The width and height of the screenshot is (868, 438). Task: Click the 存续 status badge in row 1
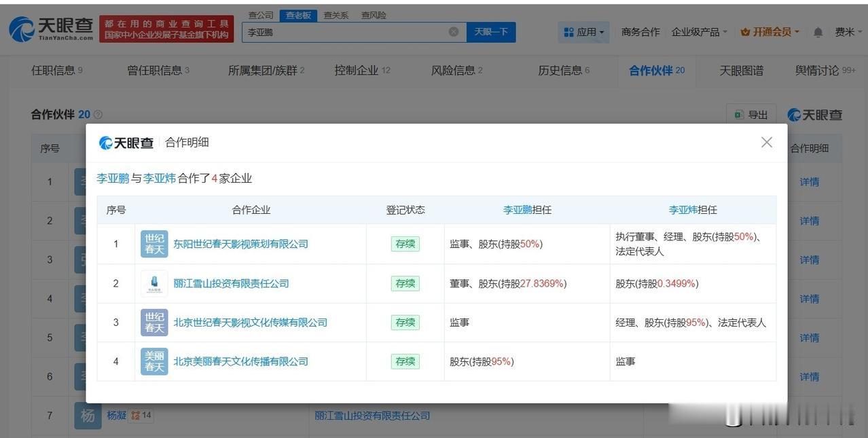405,244
